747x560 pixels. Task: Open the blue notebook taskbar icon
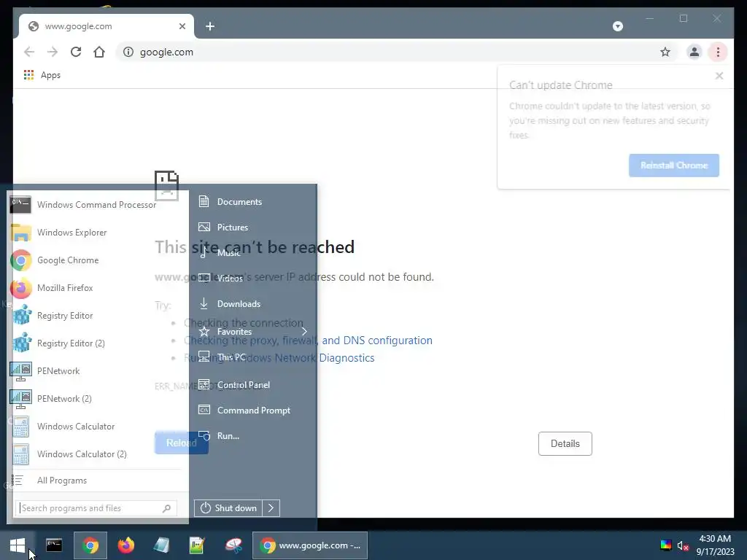161,545
